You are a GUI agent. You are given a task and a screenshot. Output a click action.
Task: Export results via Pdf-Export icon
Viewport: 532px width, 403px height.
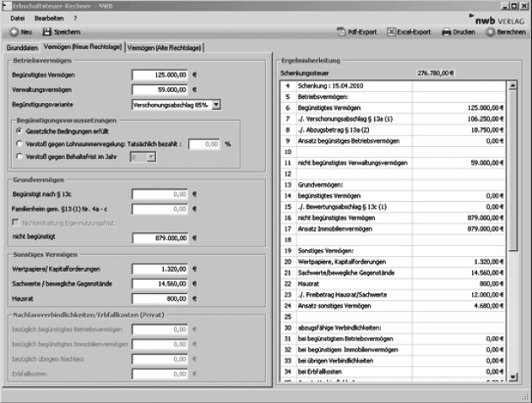(x=341, y=31)
